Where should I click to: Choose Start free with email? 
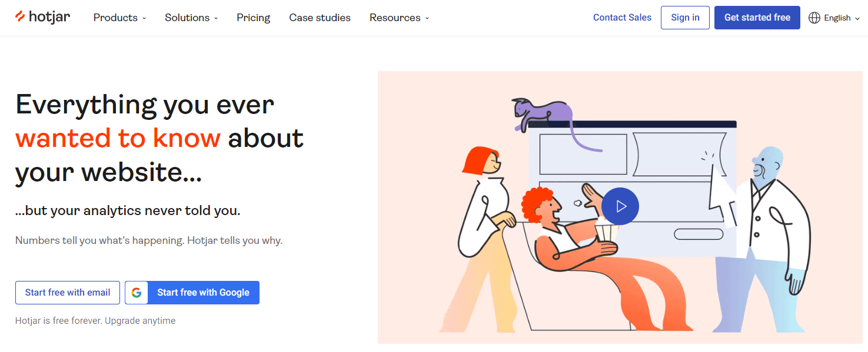(x=68, y=293)
